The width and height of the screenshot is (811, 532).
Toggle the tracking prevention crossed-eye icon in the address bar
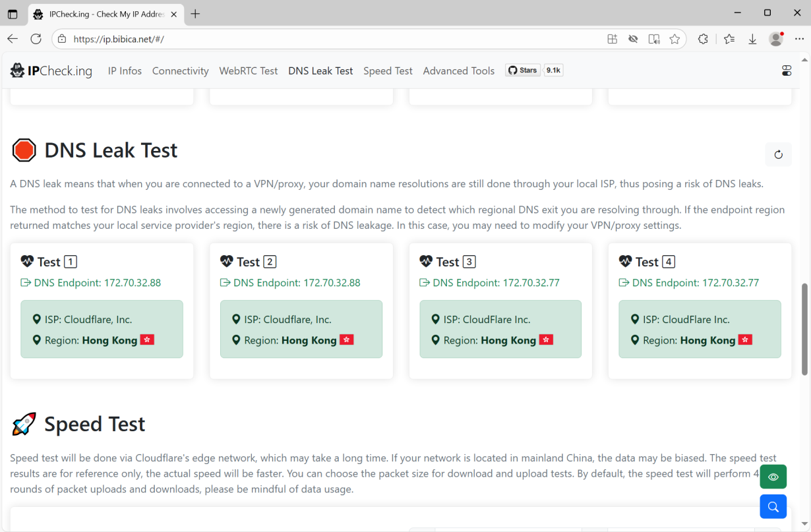point(633,39)
